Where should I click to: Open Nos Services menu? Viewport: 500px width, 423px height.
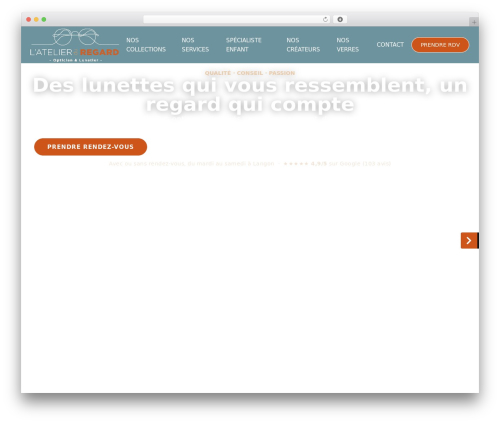click(195, 45)
